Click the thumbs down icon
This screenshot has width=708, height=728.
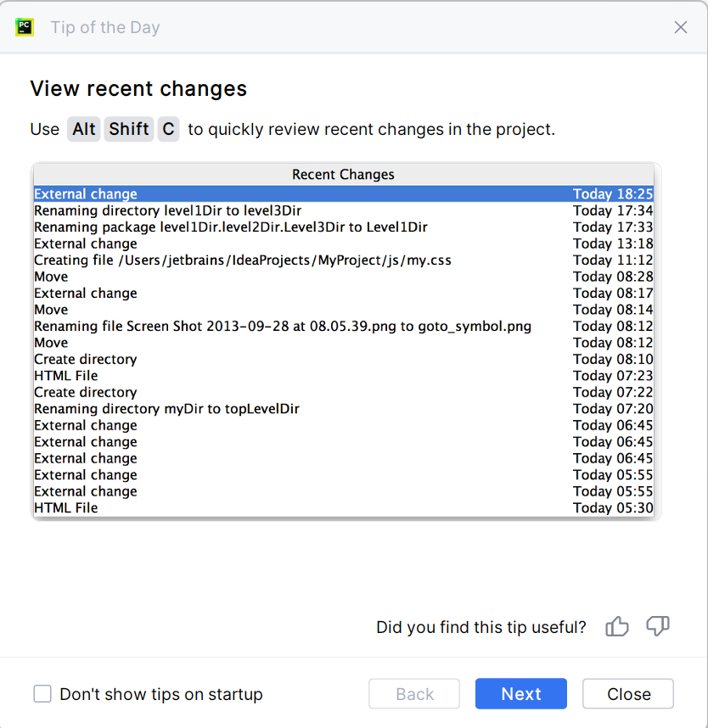(658, 627)
